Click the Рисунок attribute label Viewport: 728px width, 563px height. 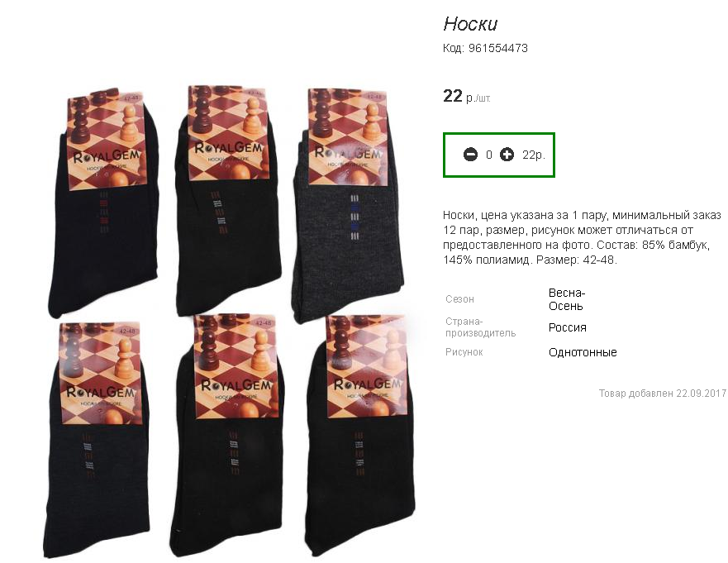click(x=464, y=352)
